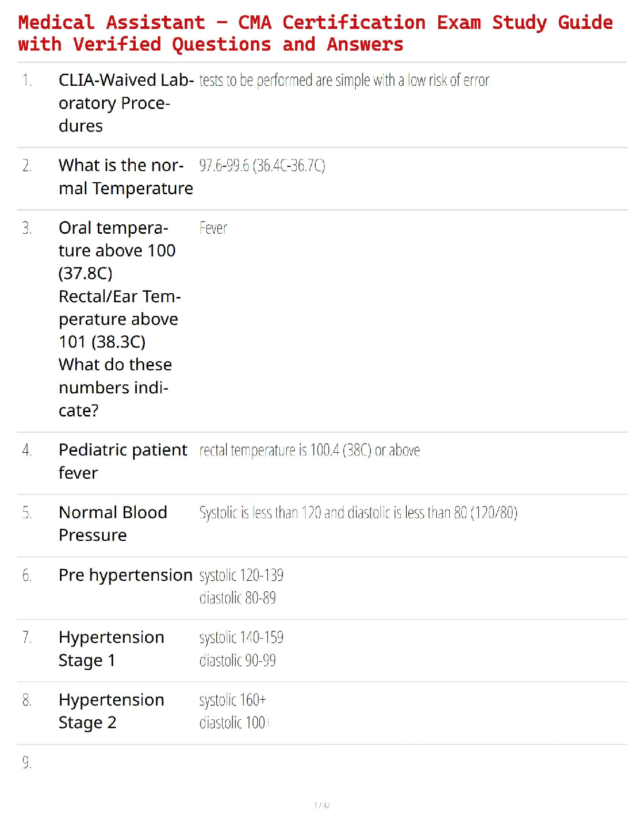Click the "Pre hypertension" term
The height and width of the screenshot is (834, 644).
[x=125, y=575]
